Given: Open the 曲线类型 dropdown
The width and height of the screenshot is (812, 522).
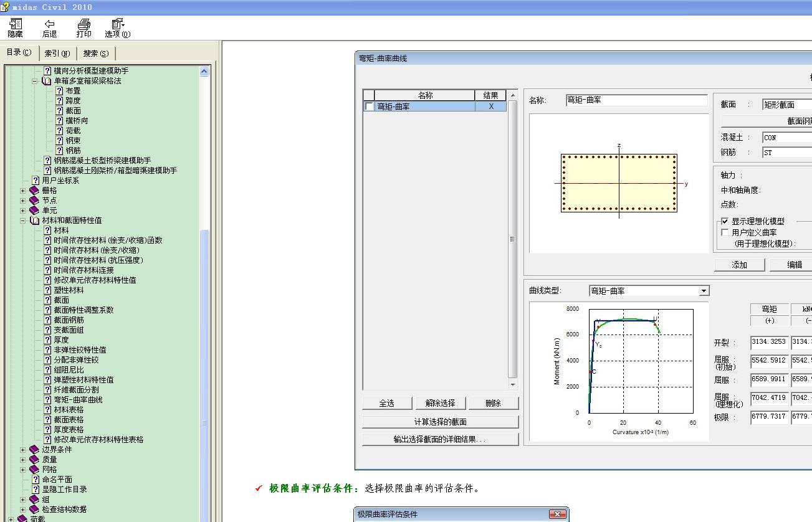Looking at the screenshot, I should click(x=704, y=291).
